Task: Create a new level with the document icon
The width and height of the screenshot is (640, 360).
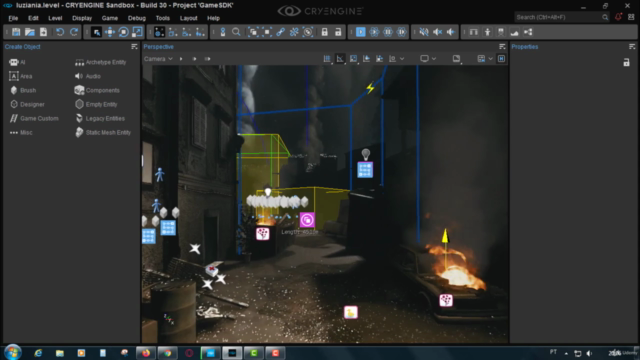Action: tap(43, 32)
